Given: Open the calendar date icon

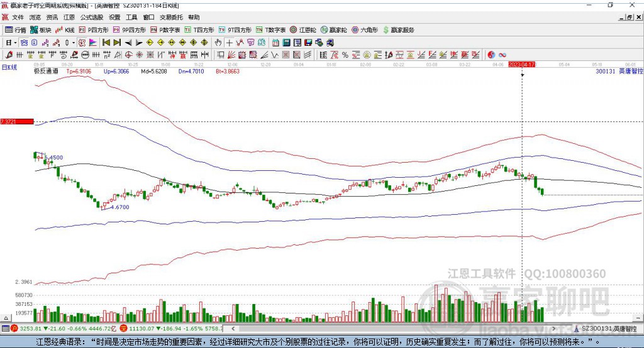Looking at the screenshot, I should pos(275,42).
